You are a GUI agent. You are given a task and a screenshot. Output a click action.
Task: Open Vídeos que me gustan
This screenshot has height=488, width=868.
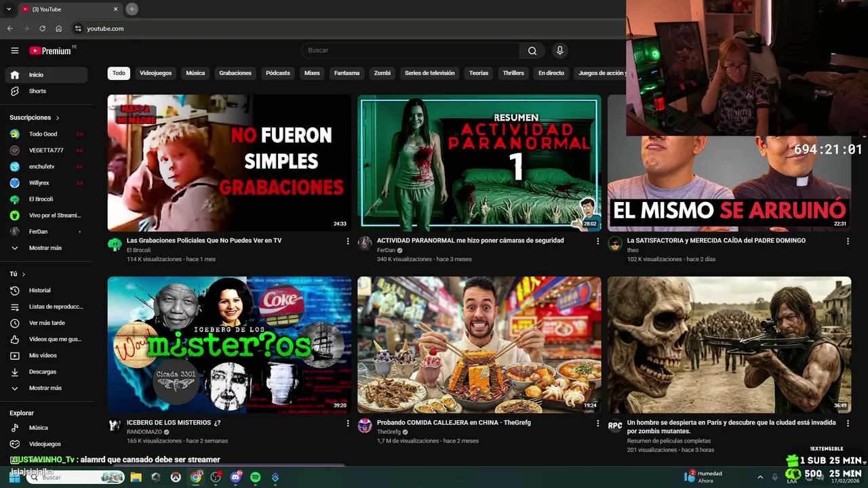(46, 339)
